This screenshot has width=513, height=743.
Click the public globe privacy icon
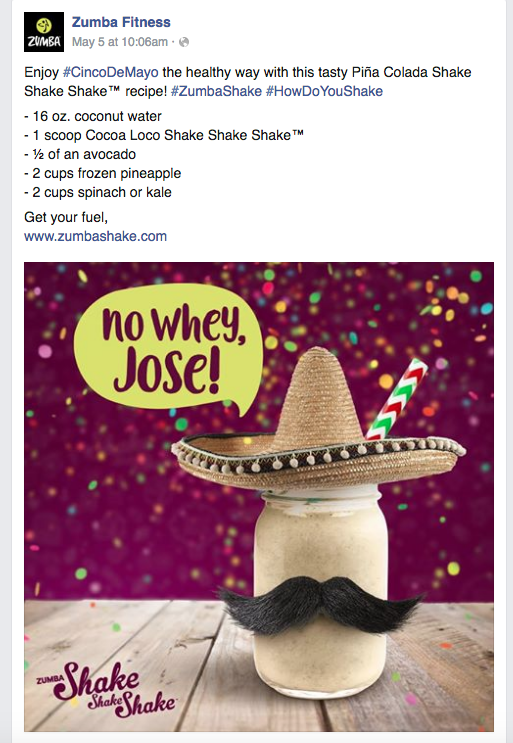pyautogui.click(x=184, y=42)
